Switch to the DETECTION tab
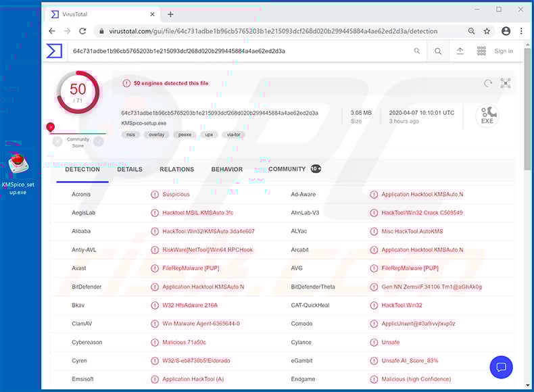Viewport: 534px width, 392px height. tap(82, 169)
